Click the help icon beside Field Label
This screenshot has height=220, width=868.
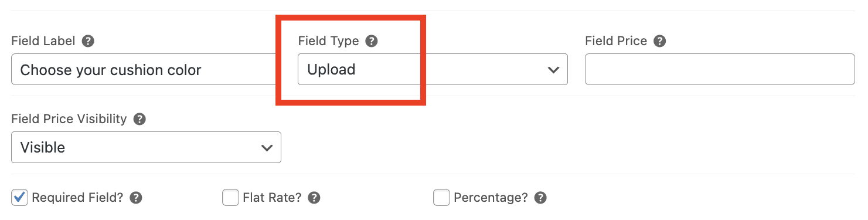coord(88,41)
